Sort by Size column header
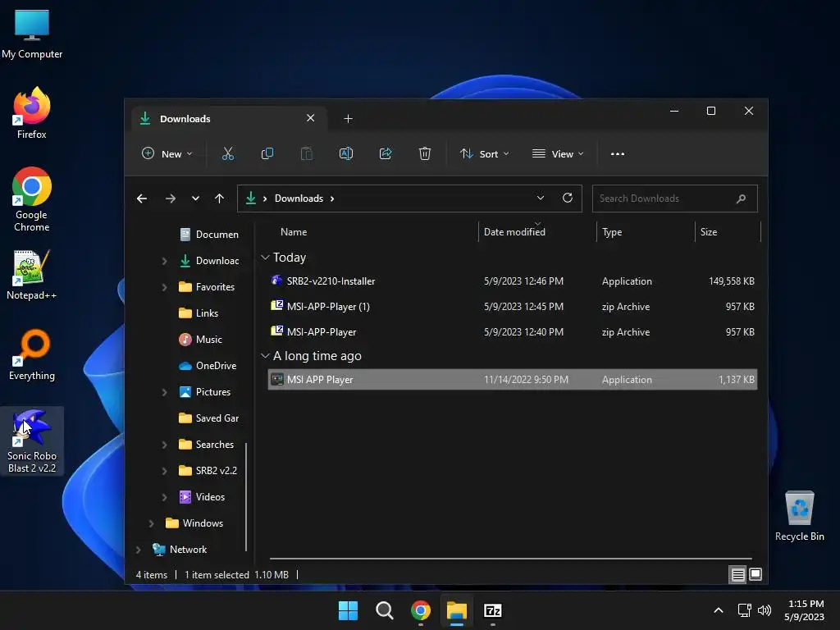 pyautogui.click(x=708, y=232)
